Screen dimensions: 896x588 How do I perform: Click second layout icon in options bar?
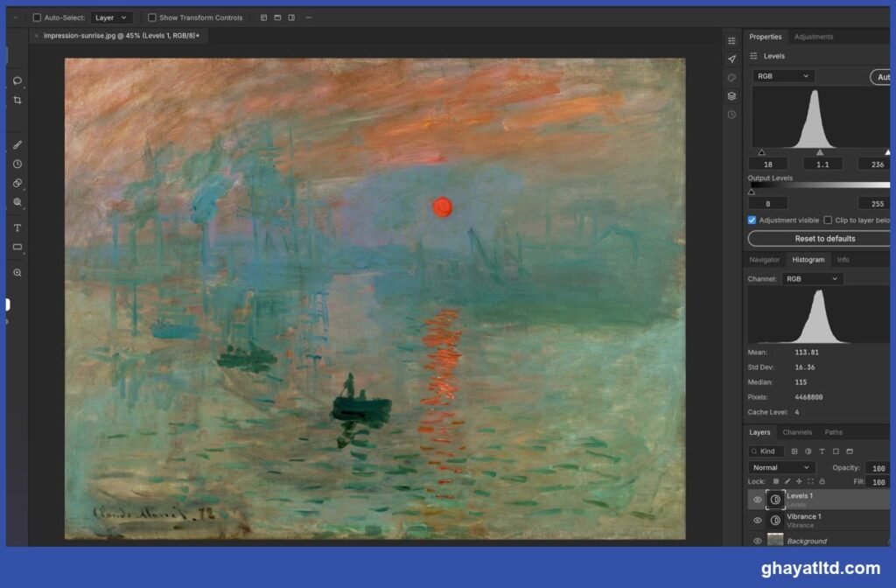277,17
